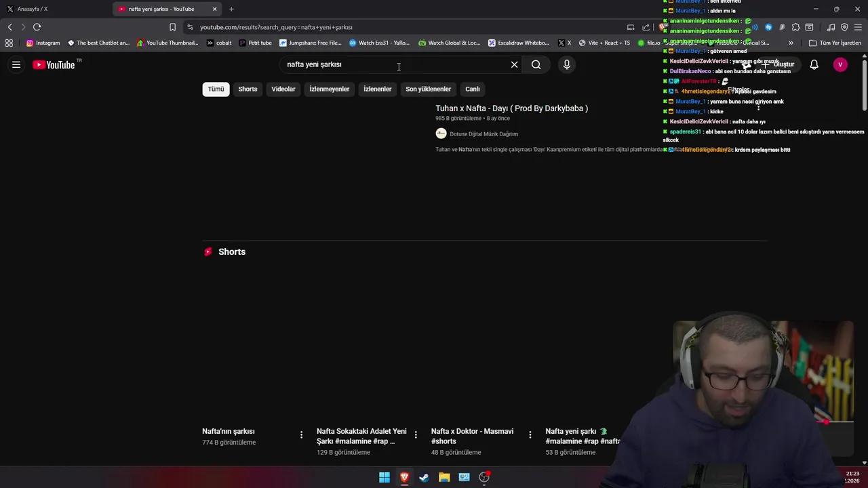Open options for Nafta x Doktor short
Screen dimensions: 868x488
click(530, 434)
